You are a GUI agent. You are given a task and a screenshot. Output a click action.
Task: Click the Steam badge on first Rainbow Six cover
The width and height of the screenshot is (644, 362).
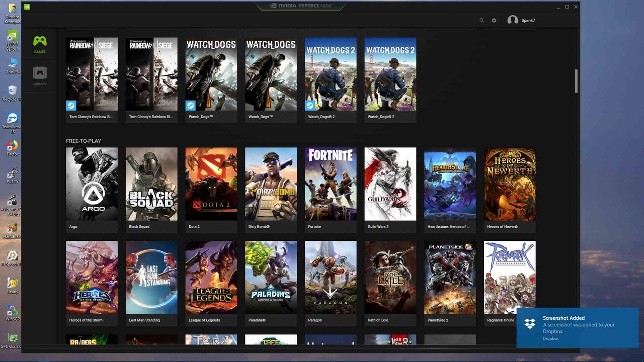click(71, 106)
